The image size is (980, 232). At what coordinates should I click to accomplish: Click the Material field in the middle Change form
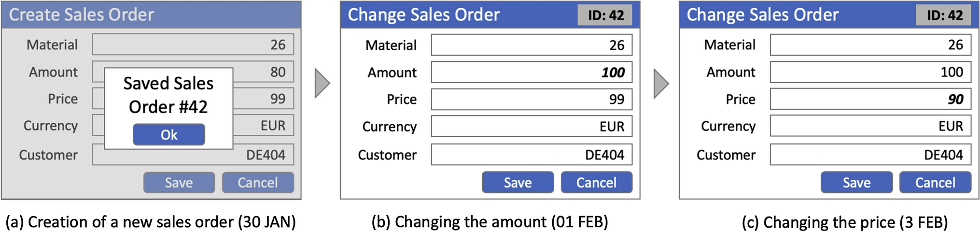[x=532, y=45]
